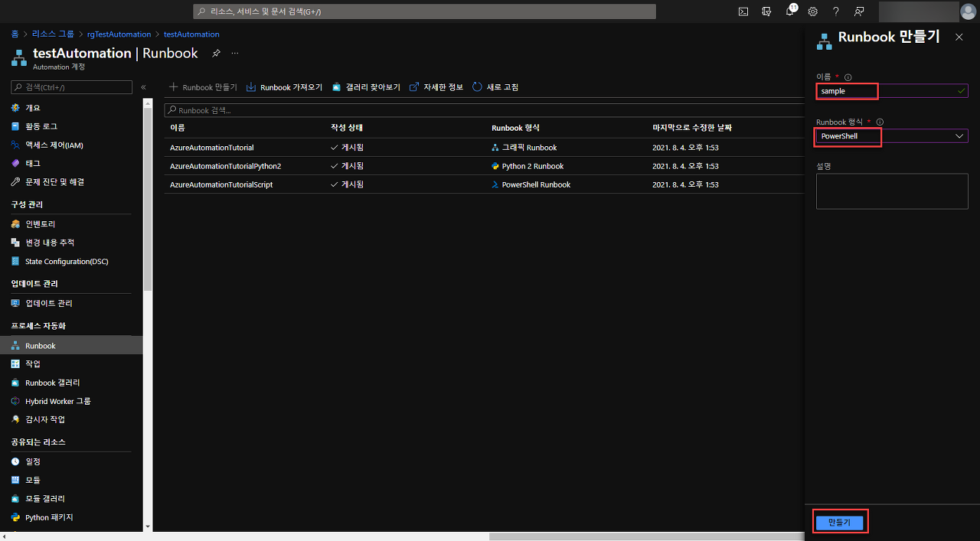Sort by Runbook 형식 column header
Screen dimensions: 980x541
click(516, 128)
